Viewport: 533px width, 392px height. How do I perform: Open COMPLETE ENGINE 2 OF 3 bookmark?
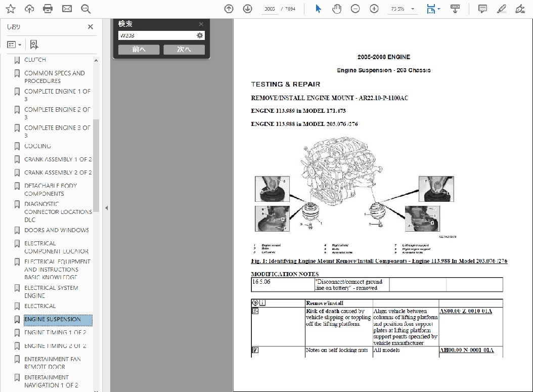click(58, 114)
